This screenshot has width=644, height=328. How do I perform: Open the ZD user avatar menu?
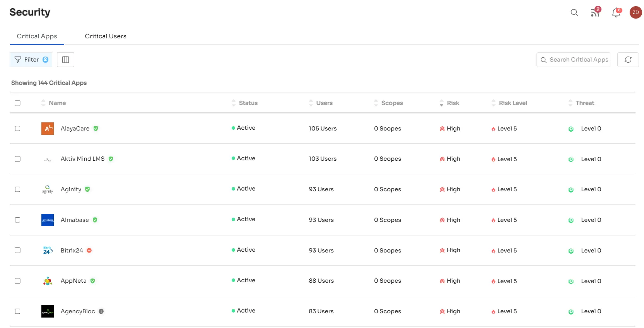point(635,12)
